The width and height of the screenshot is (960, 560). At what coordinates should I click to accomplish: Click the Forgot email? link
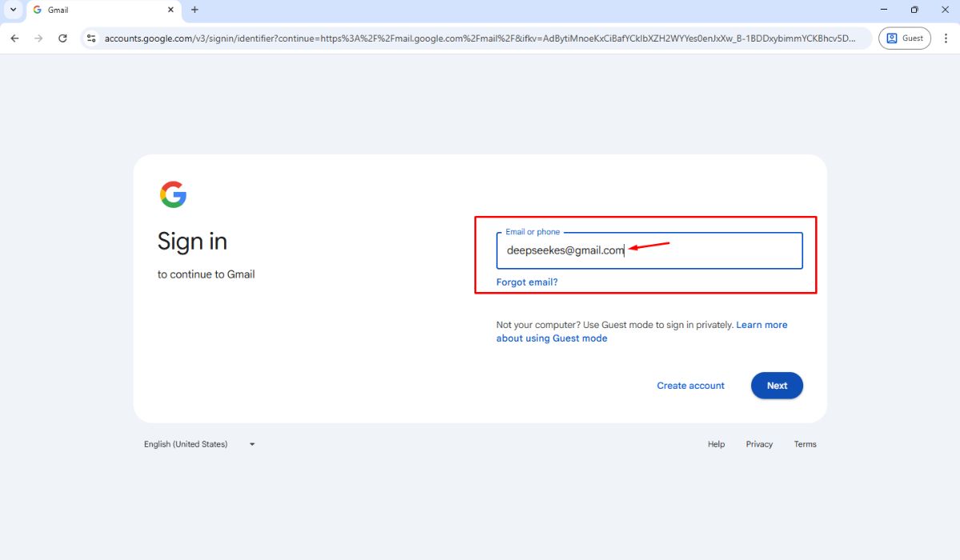pyautogui.click(x=526, y=282)
